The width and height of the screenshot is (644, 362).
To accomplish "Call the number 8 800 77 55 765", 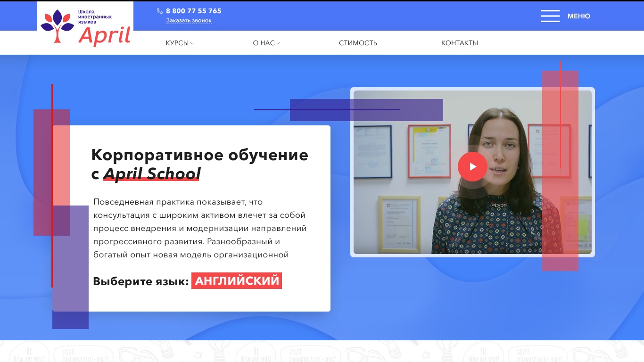I will pos(193,11).
